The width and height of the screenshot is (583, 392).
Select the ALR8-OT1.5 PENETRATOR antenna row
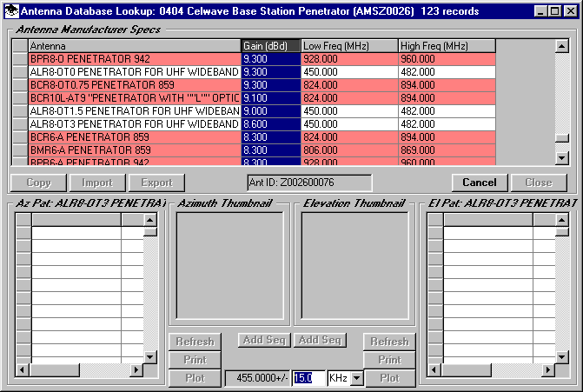(254, 111)
